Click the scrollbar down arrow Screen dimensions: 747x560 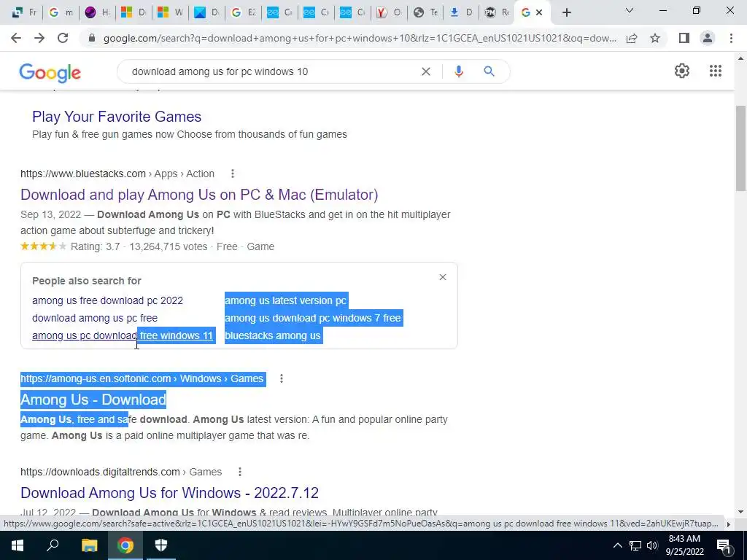(740, 511)
